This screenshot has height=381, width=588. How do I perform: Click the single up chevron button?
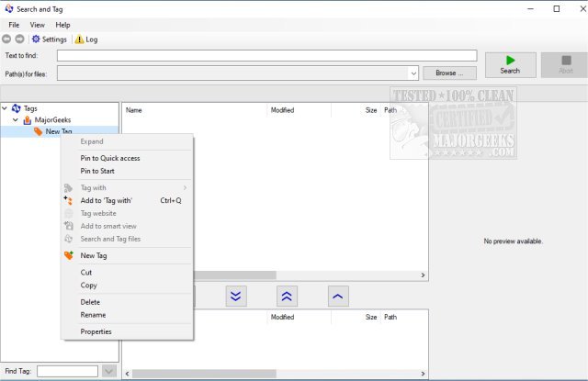pos(338,297)
